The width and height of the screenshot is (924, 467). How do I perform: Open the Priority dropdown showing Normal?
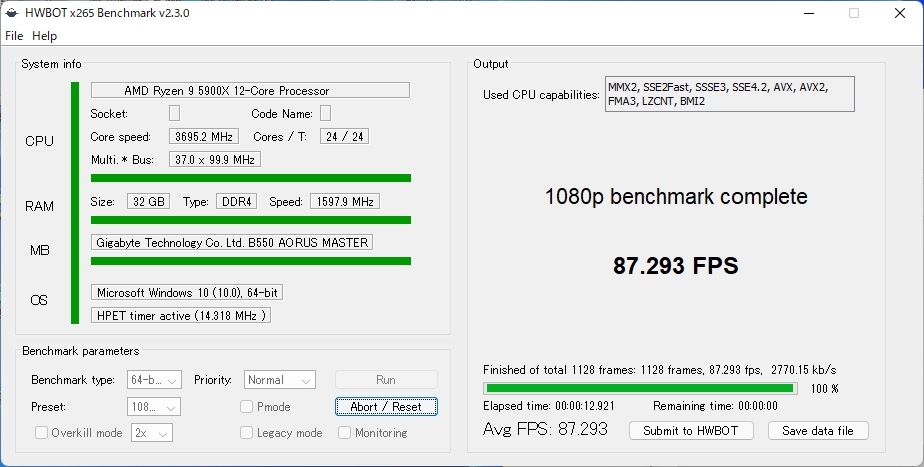tap(280, 380)
